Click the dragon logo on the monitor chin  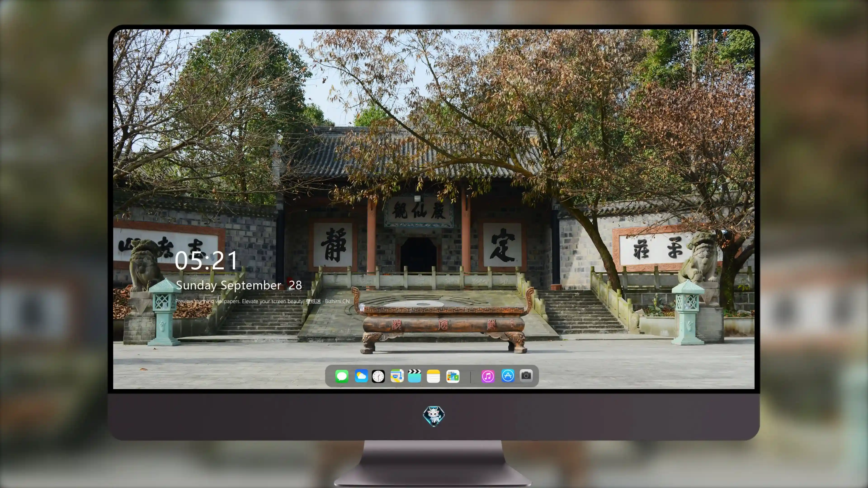pyautogui.click(x=434, y=416)
